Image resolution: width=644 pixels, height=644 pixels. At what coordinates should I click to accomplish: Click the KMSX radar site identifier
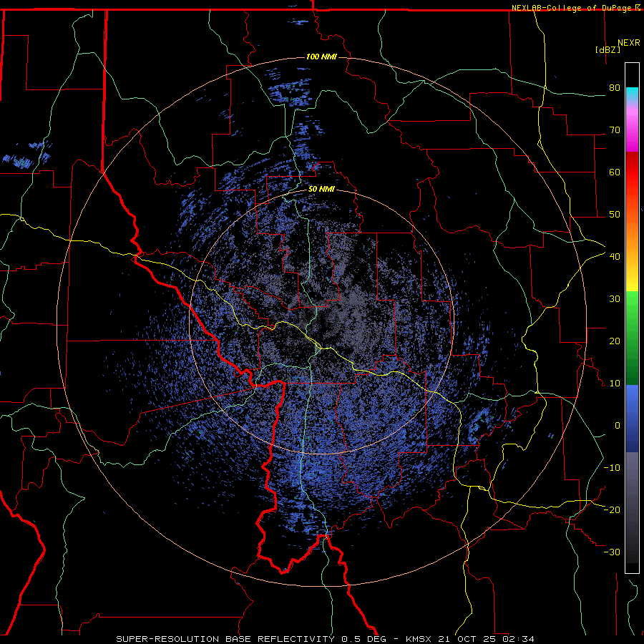(421, 639)
